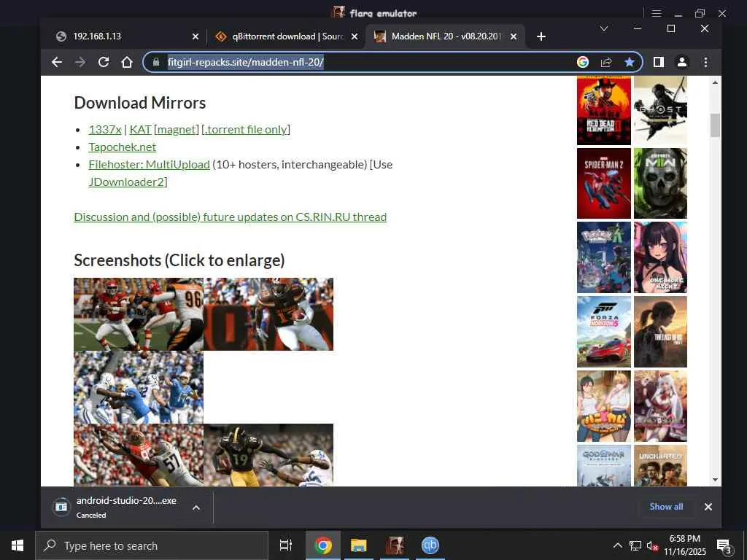Enlarge the diving catch screenshot
Viewport: 747px width, 560px height.
pos(139,455)
